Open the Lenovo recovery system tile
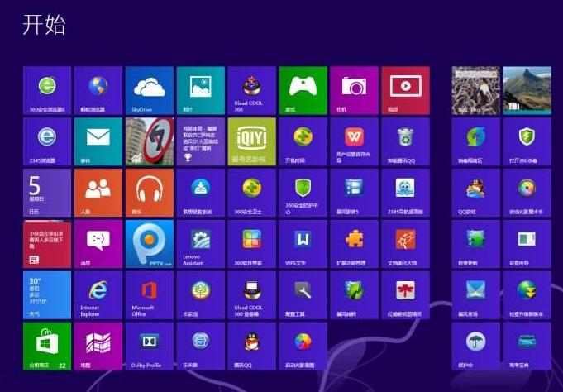Screen dimensions: 563x392 click(201, 193)
